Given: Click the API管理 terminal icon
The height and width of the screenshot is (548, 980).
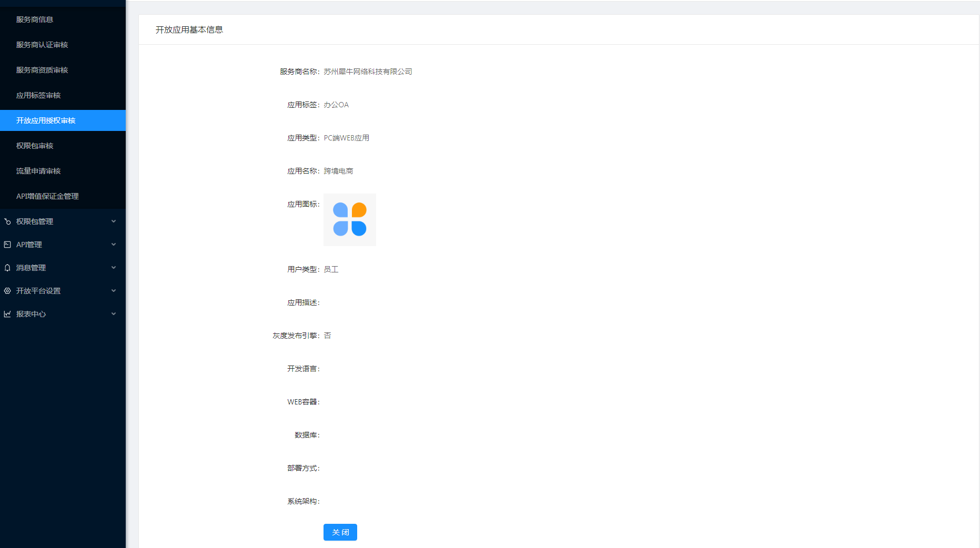Looking at the screenshot, I should point(7,245).
